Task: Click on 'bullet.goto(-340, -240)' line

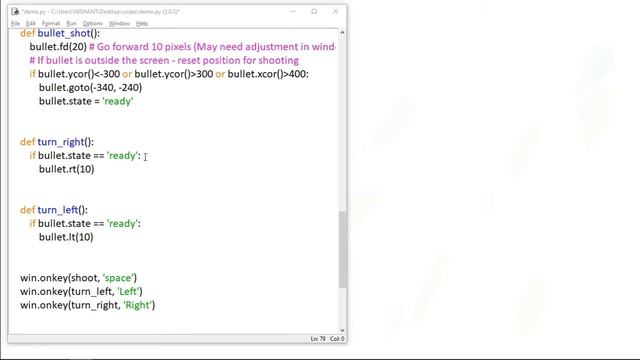Action: (x=91, y=88)
